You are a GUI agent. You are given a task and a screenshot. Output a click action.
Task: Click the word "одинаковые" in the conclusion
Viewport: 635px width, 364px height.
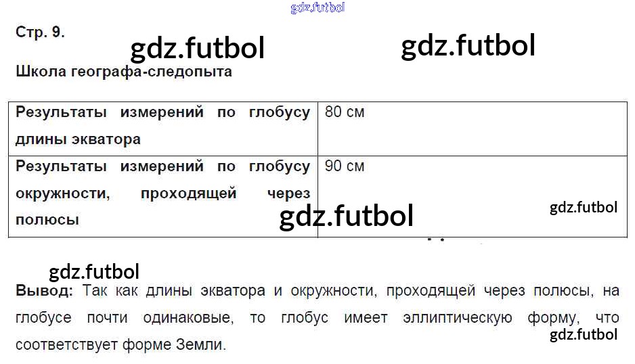pyautogui.click(x=188, y=318)
